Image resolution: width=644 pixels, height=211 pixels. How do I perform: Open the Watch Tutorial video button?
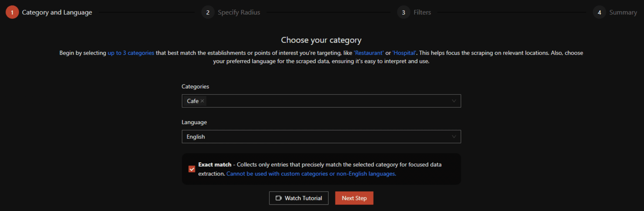click(299, 198)
